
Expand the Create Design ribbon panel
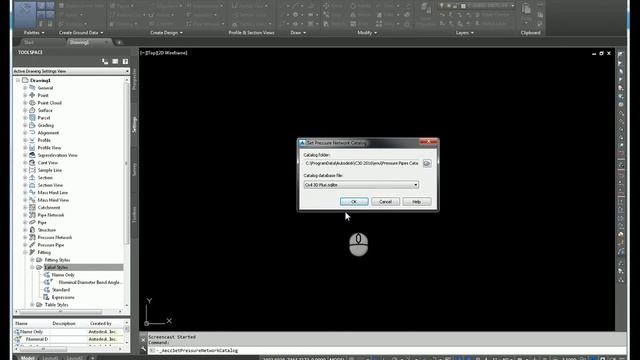coord(166,33)
